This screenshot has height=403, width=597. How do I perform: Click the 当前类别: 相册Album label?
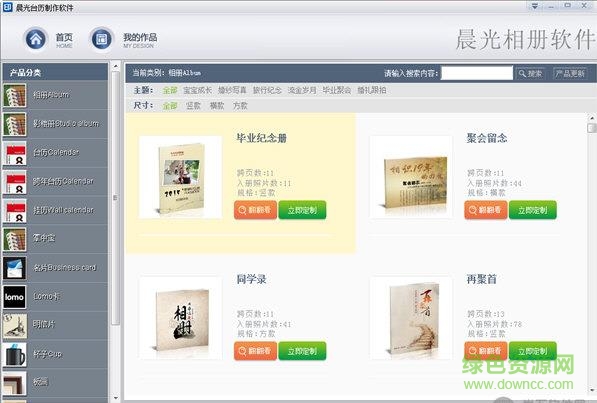coord(166,73)
